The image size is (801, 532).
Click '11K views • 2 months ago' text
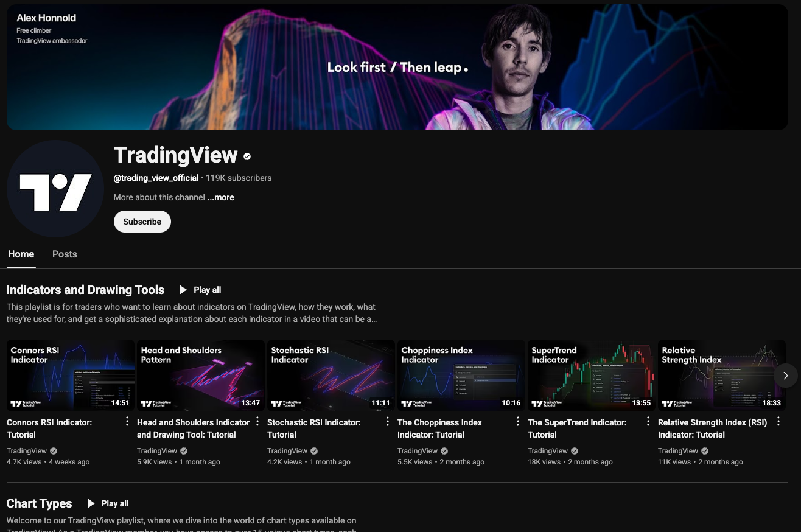701,462
